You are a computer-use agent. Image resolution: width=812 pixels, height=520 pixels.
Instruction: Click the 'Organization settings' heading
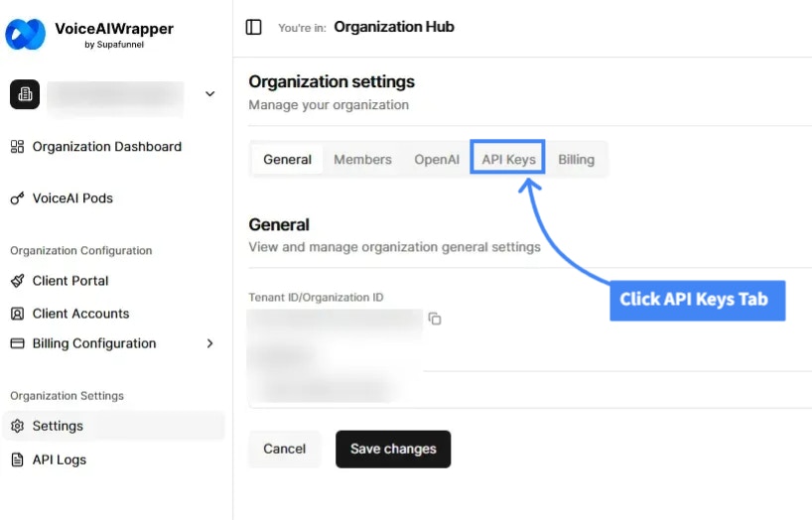click(332, 81)
